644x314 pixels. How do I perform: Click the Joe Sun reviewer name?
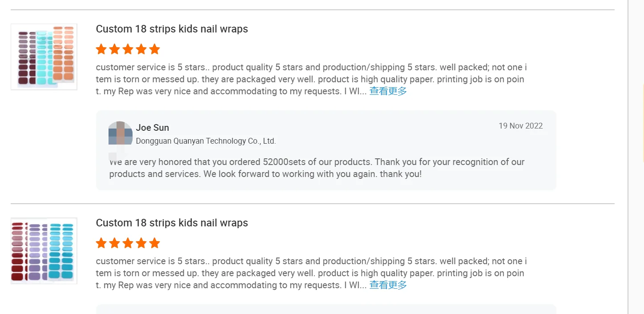[153, 128]
